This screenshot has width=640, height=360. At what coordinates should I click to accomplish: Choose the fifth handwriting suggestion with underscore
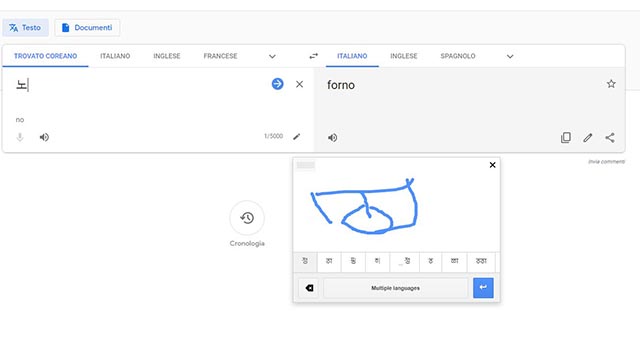[x=404, y=261]
